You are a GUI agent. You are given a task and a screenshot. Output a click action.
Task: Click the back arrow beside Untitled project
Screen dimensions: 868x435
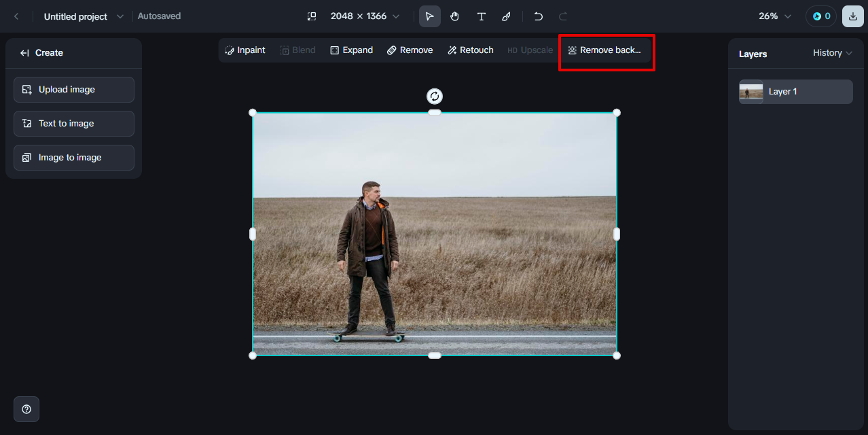pos(16,16)
